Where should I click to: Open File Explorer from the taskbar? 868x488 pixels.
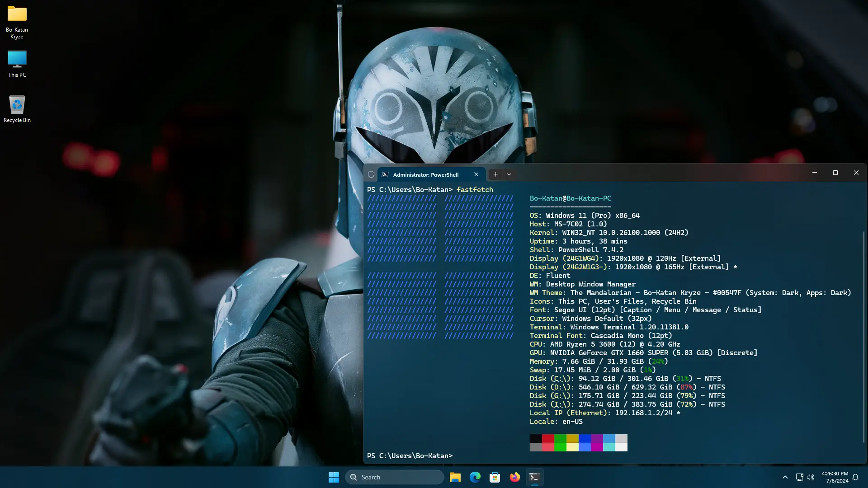click(x=455, y=477)
